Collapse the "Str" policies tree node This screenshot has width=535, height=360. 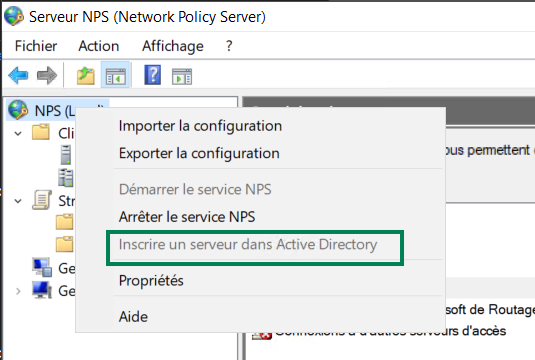[x=18, y=201]
